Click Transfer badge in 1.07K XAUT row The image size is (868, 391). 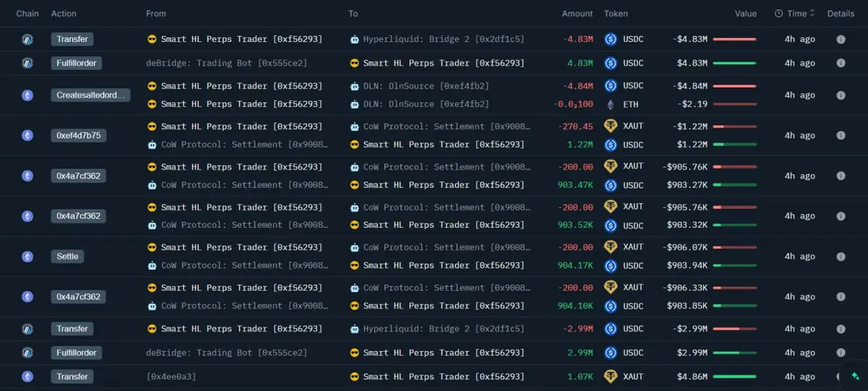click(x=72, y=377)
